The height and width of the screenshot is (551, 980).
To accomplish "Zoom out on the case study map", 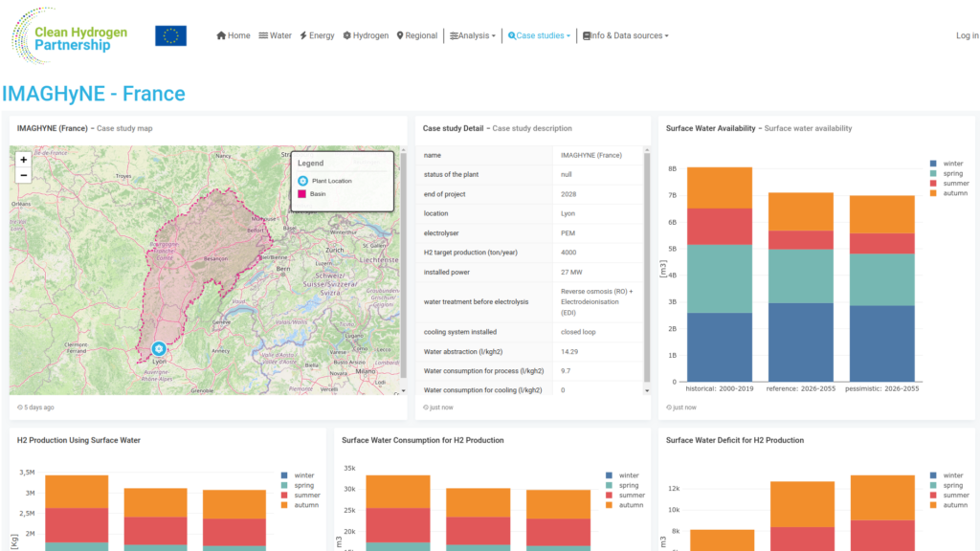I will [23, 176].
